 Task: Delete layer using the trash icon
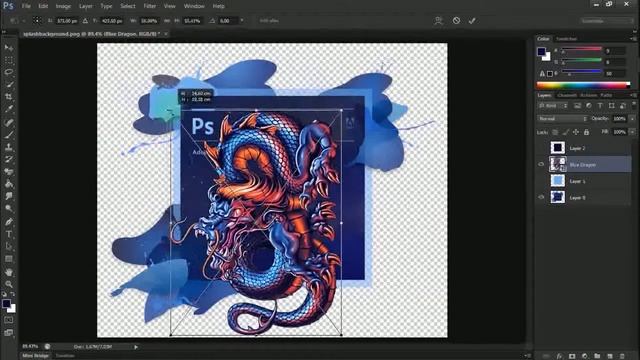(x=622, y=356)
